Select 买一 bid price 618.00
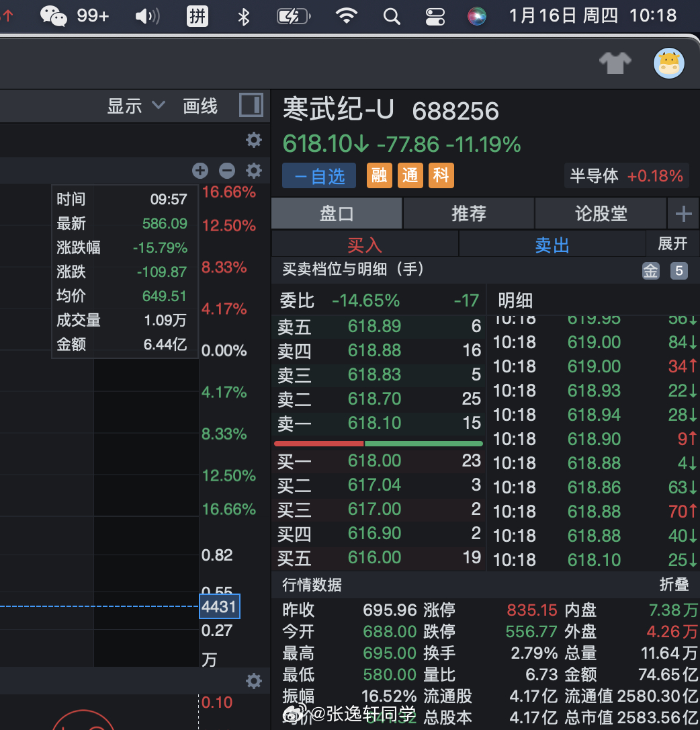 (x=378, y=461)
